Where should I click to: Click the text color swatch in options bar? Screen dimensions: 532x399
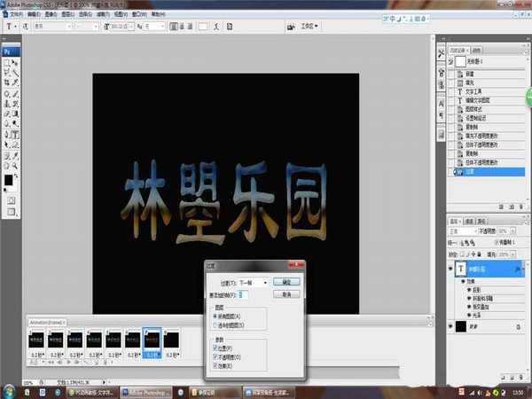pos(203,27)
